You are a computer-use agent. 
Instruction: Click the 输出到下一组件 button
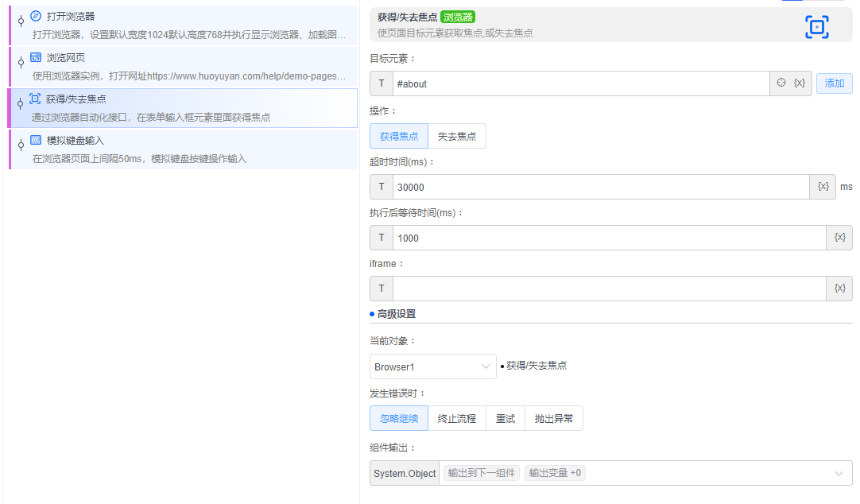click(479, 472)
